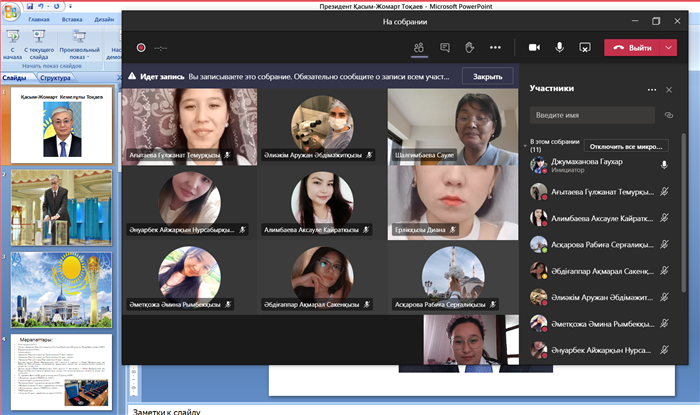Viewport: 700px width, 415px height.
Task: Click the 'Введите имя' search field
Action: click(x=591, y=116)
